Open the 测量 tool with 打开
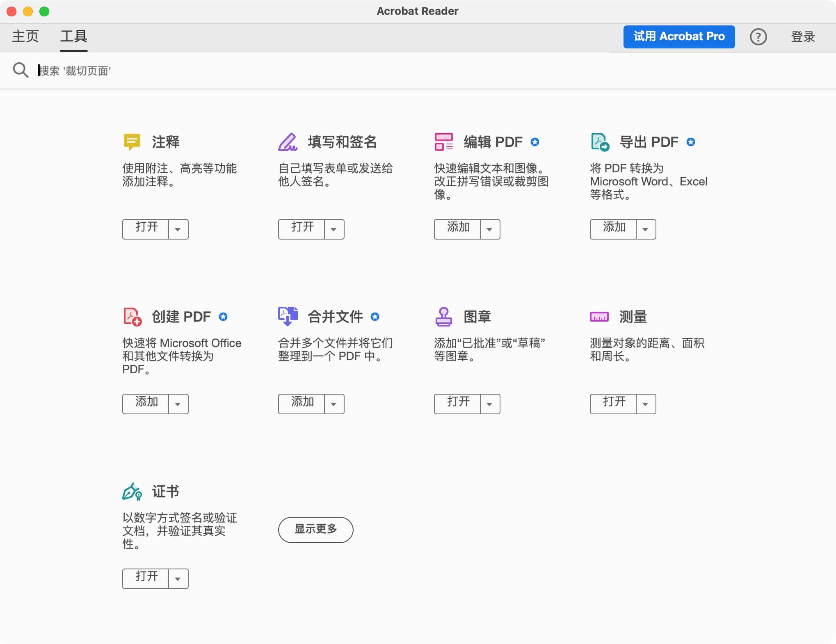Image resolution: width=836 pixels, height=644 pixels. [613, 404]
